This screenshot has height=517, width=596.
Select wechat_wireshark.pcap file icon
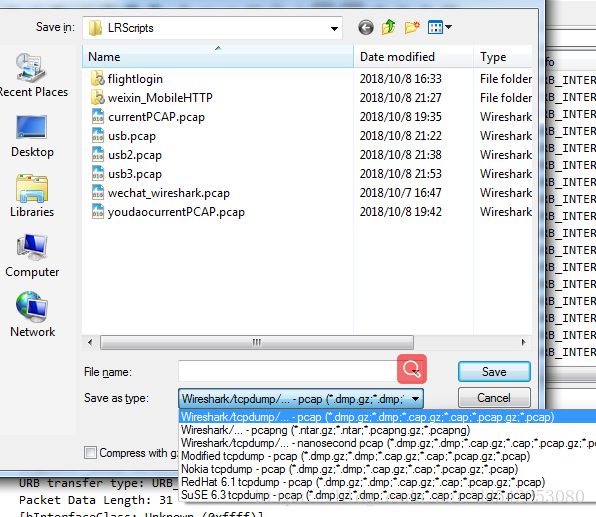98,192
